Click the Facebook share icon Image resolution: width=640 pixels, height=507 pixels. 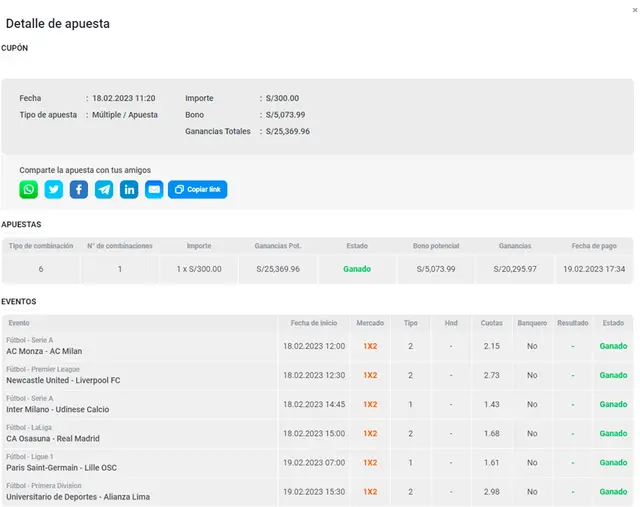pyautogui.click(x=79, y=189)
